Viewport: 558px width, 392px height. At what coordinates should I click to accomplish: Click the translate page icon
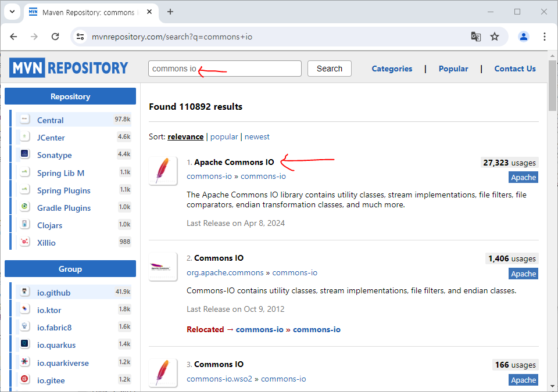[x=476, y=37]
